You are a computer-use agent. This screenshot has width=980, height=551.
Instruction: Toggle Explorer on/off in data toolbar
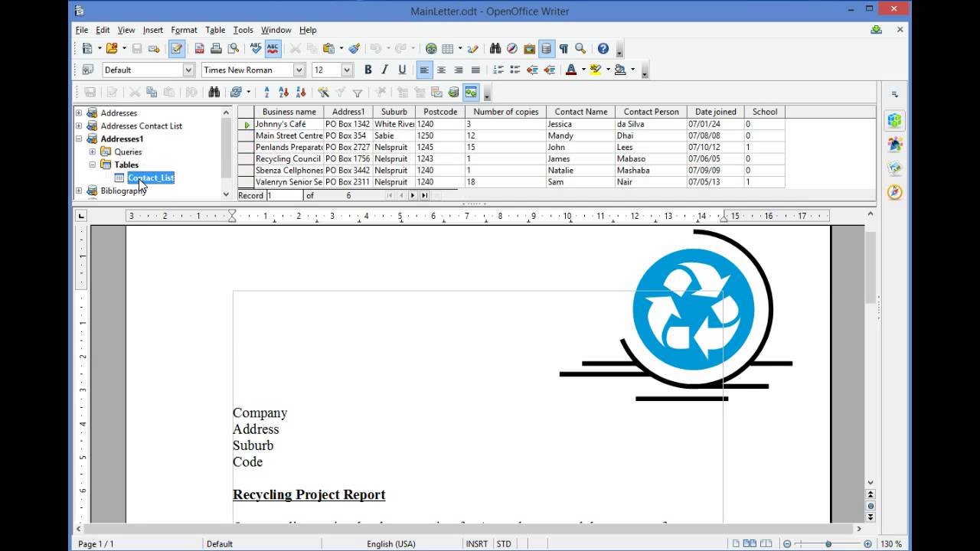pos(470,92)
